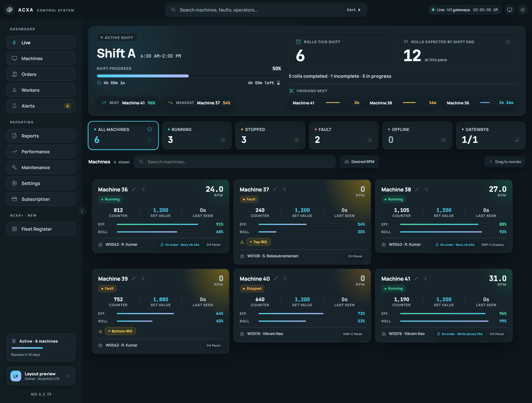Filter machines by Stopped status

click(x=270, y=135)
